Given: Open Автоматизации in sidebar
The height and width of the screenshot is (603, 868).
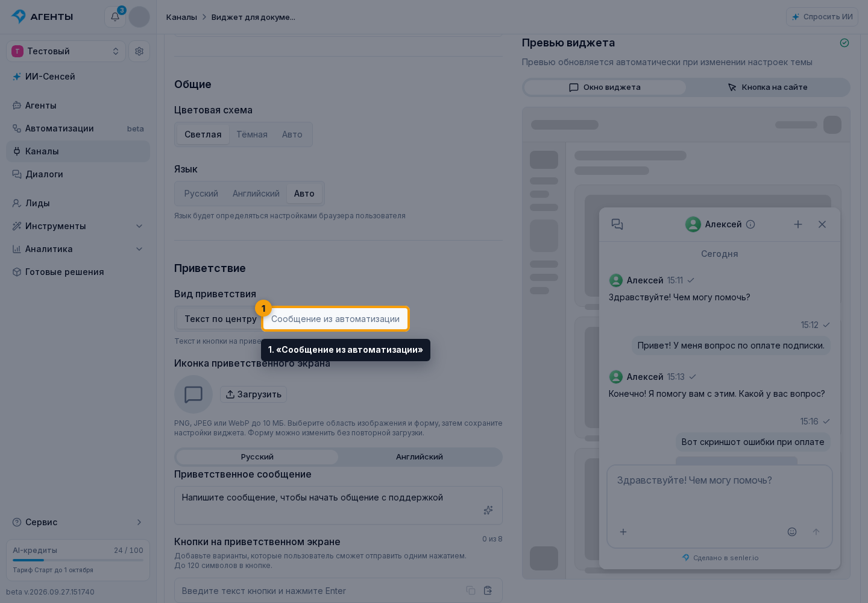Looking at the screenshot, I should click(x=78, y=128).
